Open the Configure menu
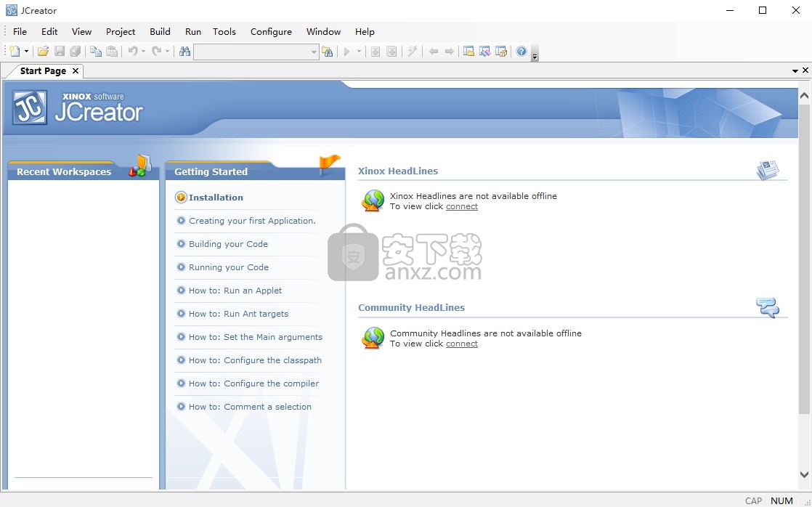This screenshot has width=812, height=507. [x=272, y=31]
